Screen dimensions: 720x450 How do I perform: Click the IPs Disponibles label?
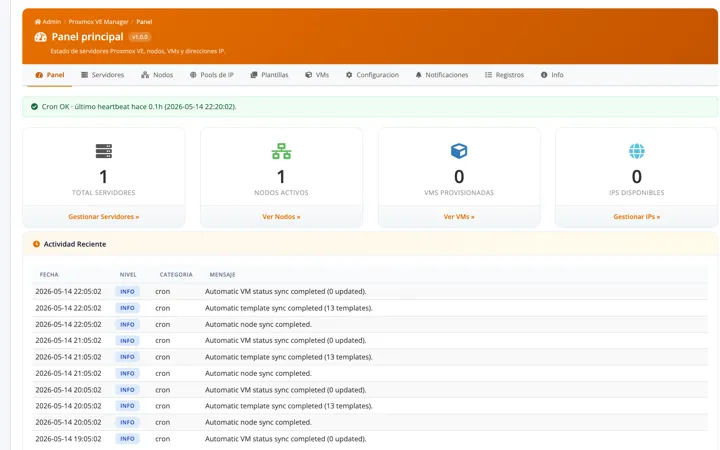636,193
